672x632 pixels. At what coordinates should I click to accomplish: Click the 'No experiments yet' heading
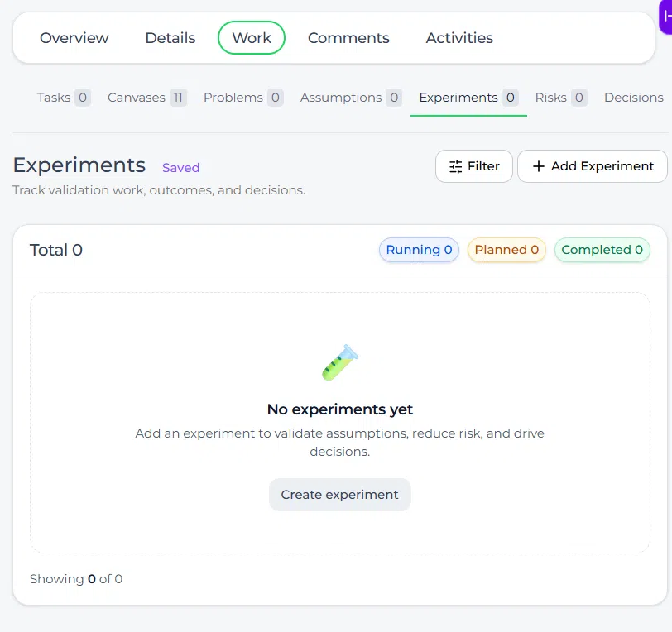tap(340, 409)
